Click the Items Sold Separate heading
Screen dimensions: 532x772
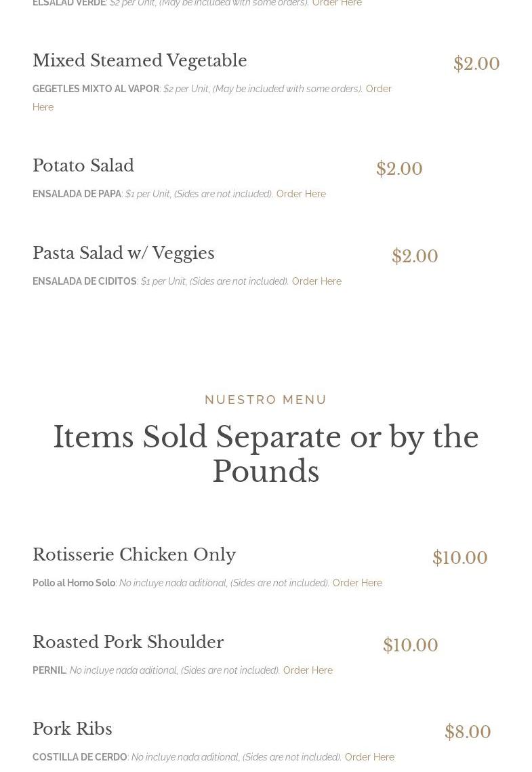tap(266, 454)
